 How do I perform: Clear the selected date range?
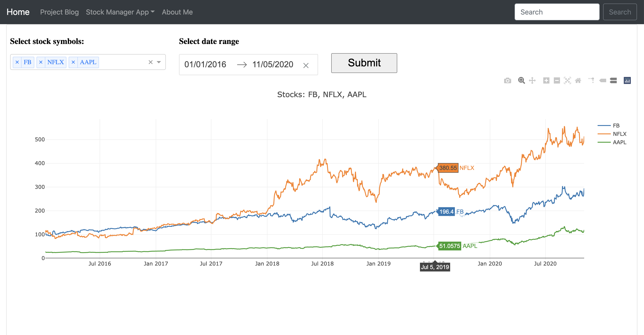(x=306, y=65)
